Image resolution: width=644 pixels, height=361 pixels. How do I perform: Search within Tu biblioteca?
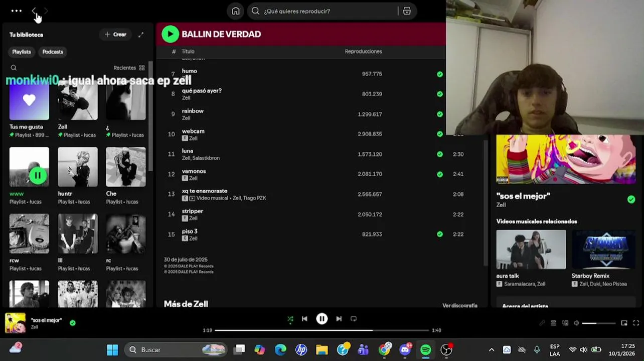(x=14, y=68)
